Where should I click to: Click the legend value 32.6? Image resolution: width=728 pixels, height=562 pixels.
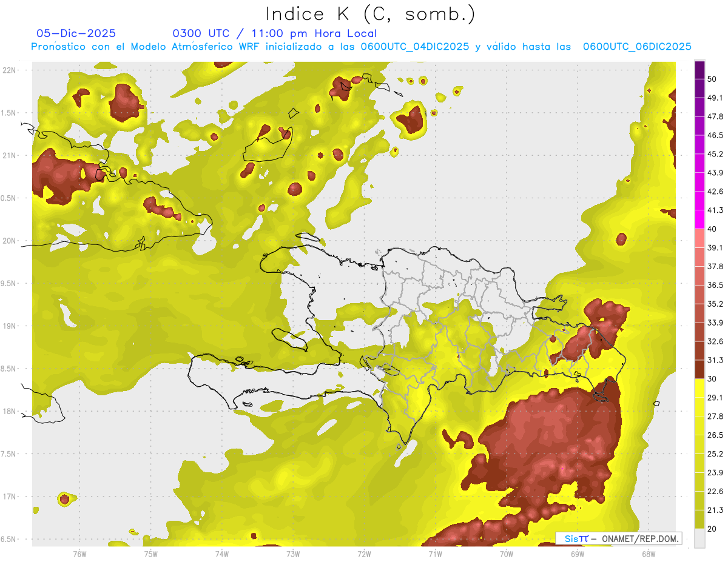coord(715,341)
